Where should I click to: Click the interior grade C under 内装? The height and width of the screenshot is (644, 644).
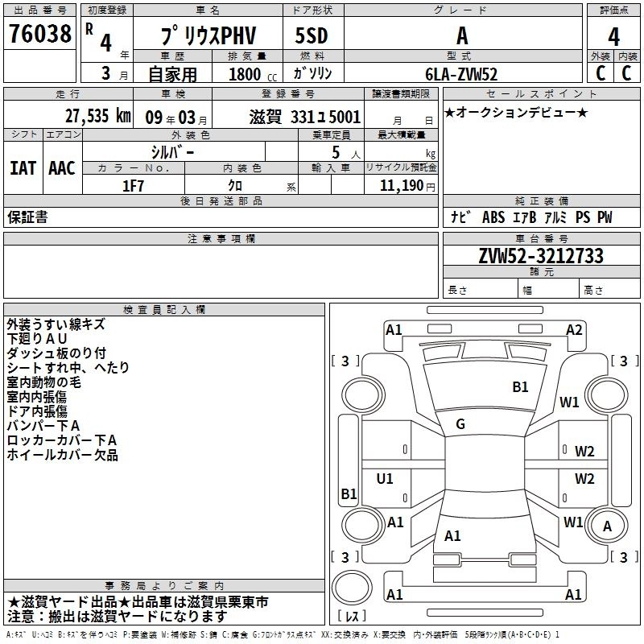click(626, 73)
